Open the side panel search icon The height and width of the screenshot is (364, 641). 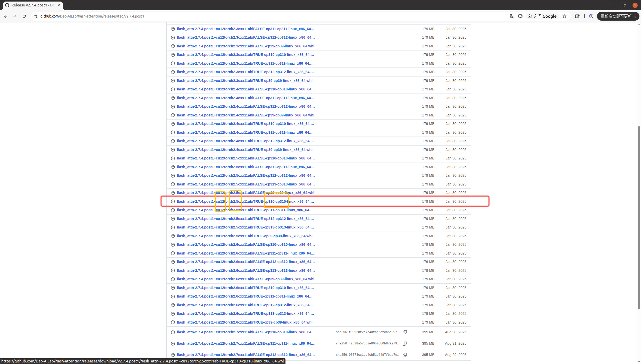577,16
